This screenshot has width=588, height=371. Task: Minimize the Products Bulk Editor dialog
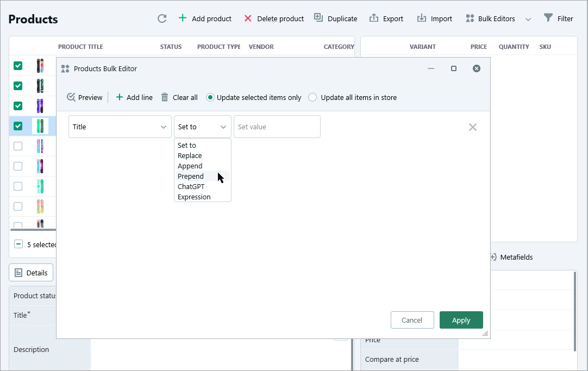point(431,68)
